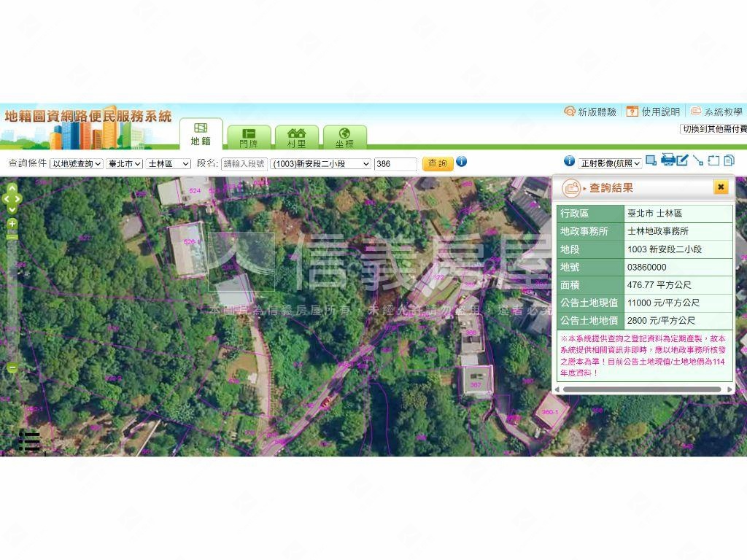Open the 以地號查詢 query type dropdown
The height and width of the screenshot is (560, 747).
(76, 164)
